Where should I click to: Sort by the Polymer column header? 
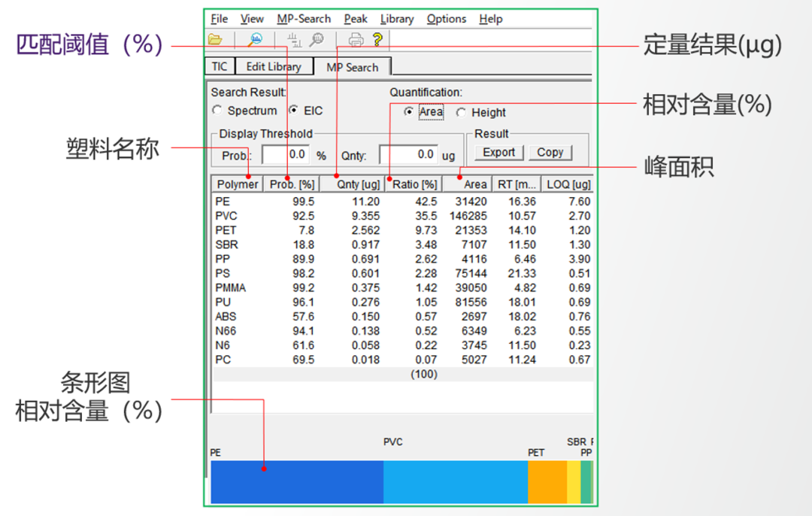coord(237,184)
